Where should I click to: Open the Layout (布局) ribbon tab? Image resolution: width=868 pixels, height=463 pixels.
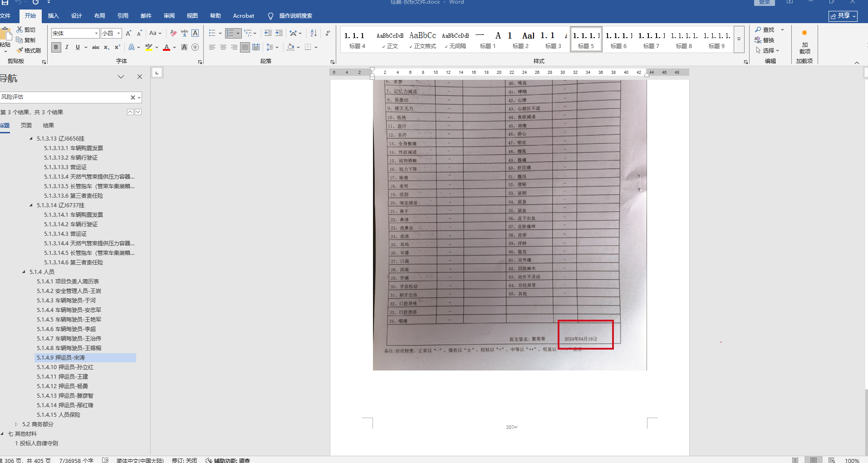[100, 16]
